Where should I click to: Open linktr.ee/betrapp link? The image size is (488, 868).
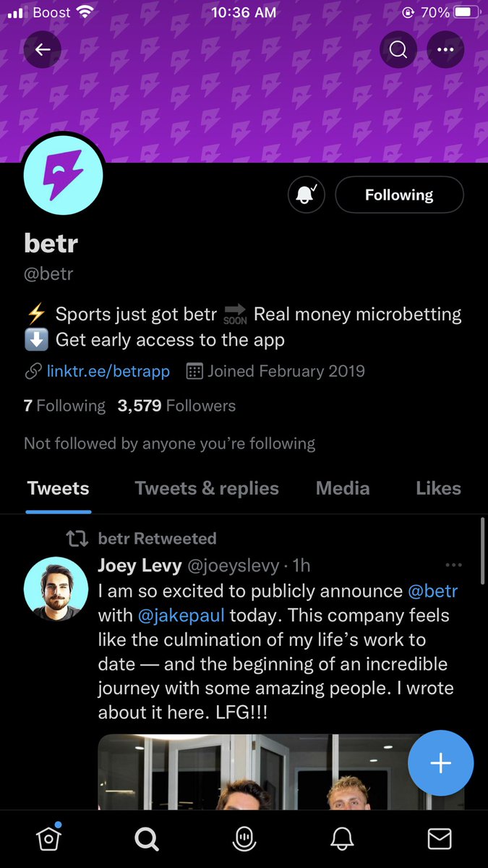click(x=108, y=372)
